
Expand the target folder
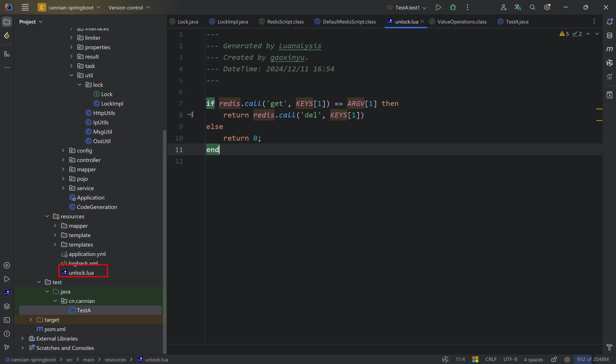[31, 320]
